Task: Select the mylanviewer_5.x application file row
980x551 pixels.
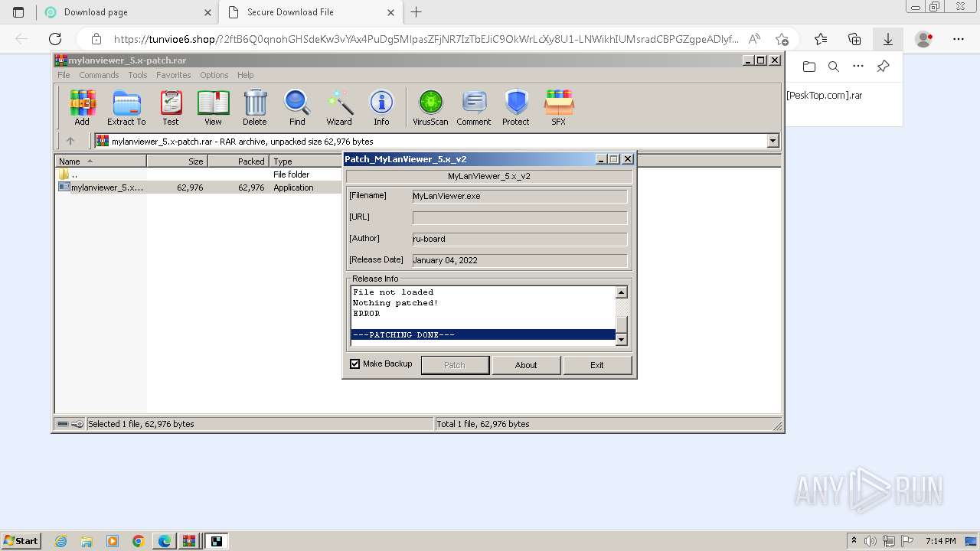Action: pos(199,187)
